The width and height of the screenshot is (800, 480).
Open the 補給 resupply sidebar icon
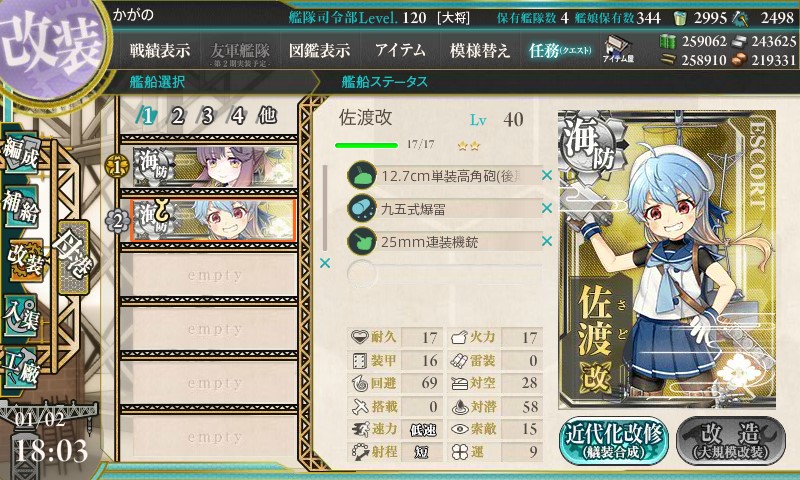click(x=21, y=205)
